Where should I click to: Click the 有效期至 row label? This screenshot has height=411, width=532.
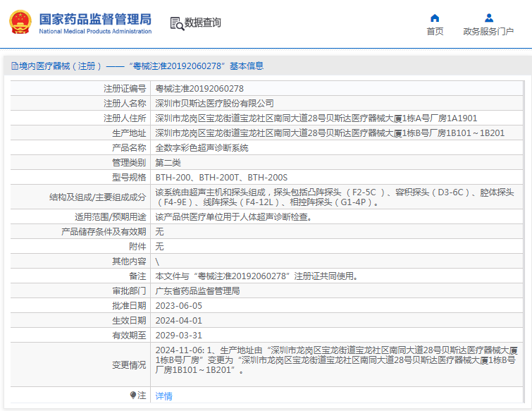coord(129,336)
